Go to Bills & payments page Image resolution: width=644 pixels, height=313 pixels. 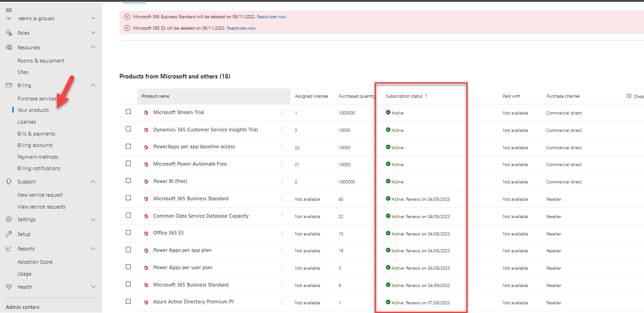[36, 134]
